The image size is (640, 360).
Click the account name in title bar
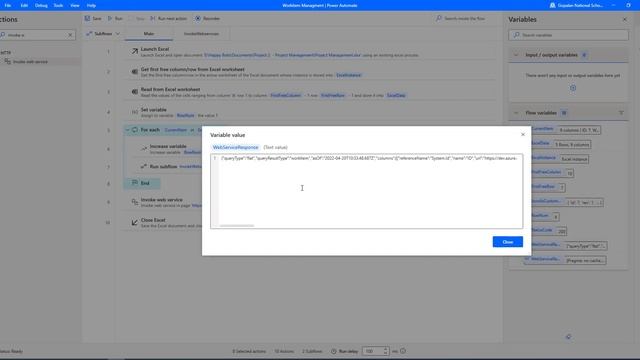click(x=580, y=6)
